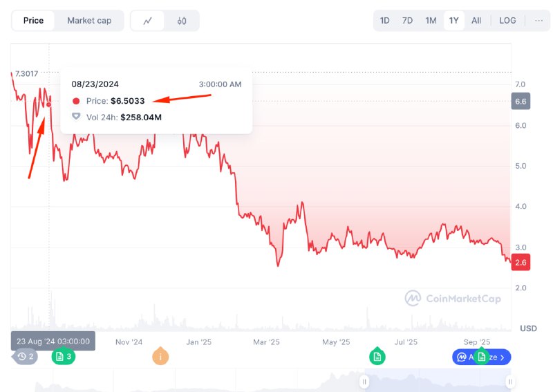
Task: Set chart range to 7D
Action: point(408,21)
